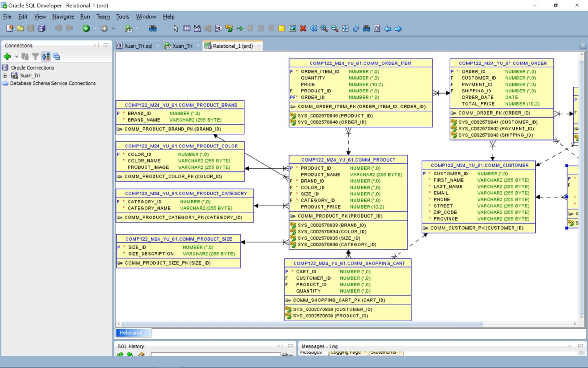Toggle the Connections filter funnel
The height and width of the screenshot is (368, 588).
[35, 57]
